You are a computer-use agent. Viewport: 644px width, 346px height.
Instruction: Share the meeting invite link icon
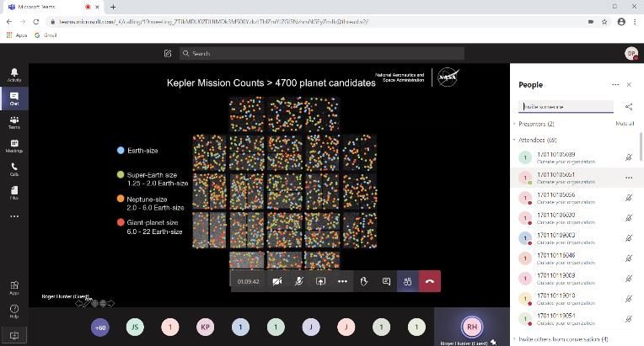[x=629, y=107]
